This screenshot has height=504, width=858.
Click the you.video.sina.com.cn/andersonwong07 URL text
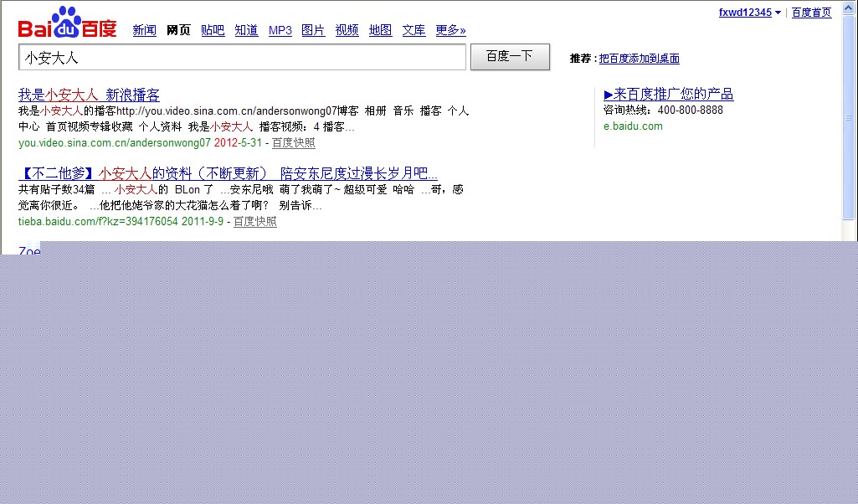(115, 143)
